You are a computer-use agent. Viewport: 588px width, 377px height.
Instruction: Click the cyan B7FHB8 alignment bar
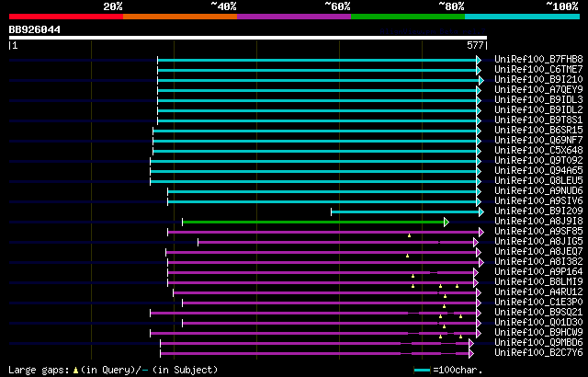(317, 60)
